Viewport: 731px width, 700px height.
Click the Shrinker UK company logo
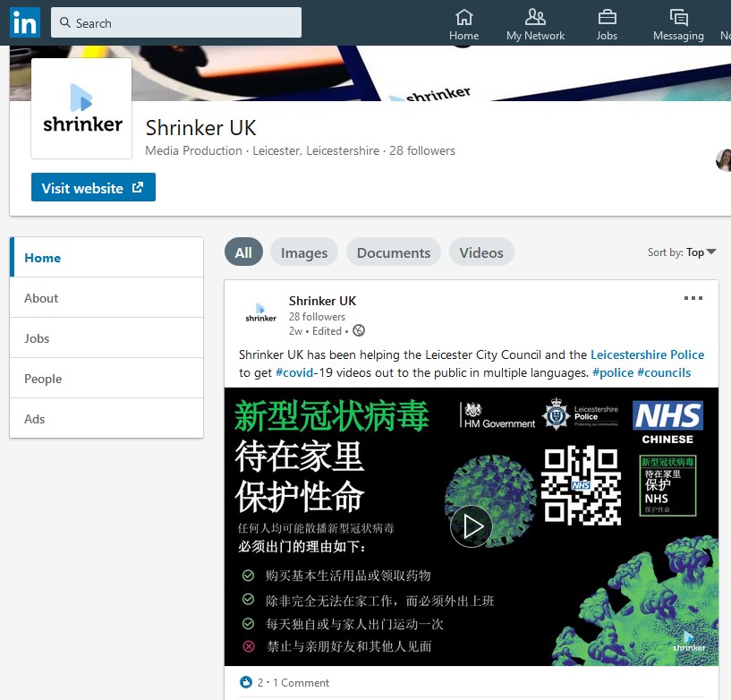[81, 108]
